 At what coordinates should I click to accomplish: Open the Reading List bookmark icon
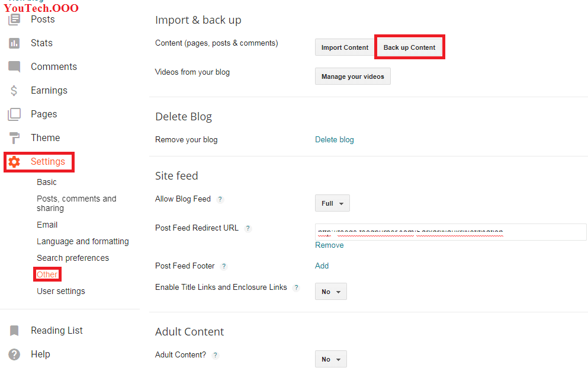tap(14, 330)
